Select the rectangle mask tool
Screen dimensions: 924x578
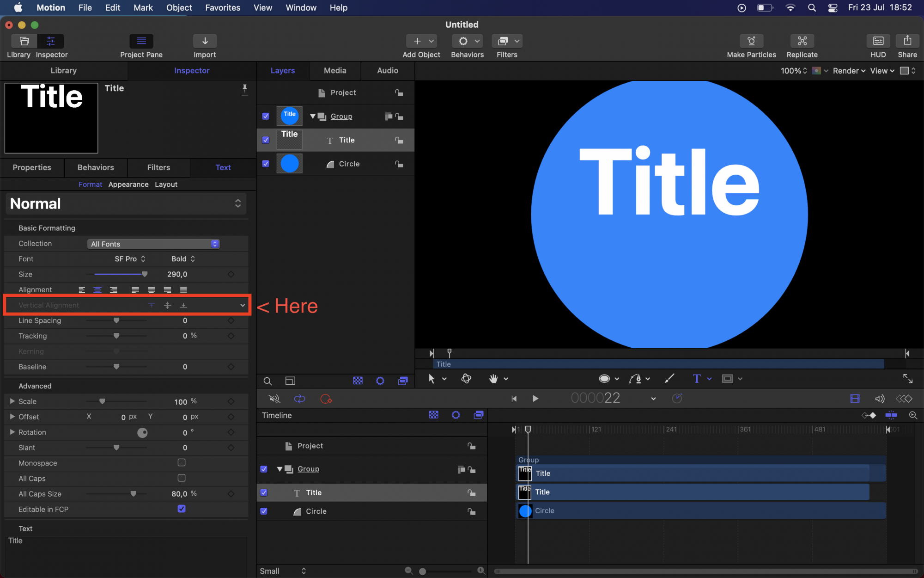point(728,379)
